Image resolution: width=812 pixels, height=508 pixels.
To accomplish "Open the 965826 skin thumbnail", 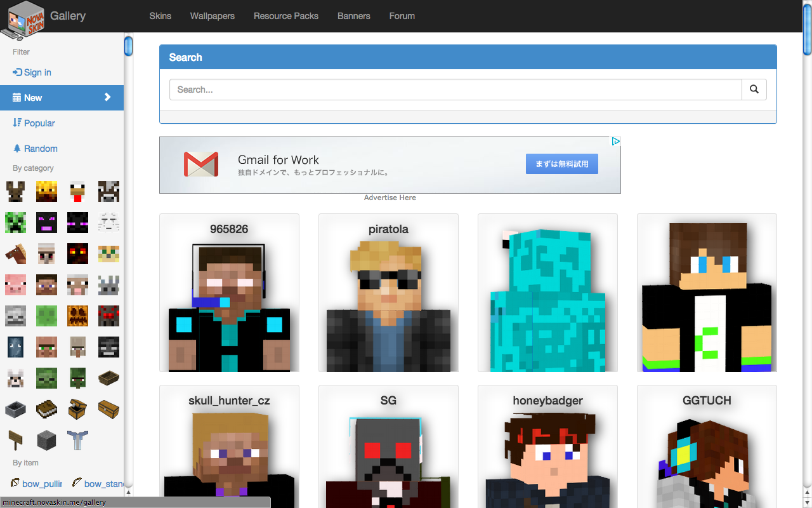I will coord(229,293).
